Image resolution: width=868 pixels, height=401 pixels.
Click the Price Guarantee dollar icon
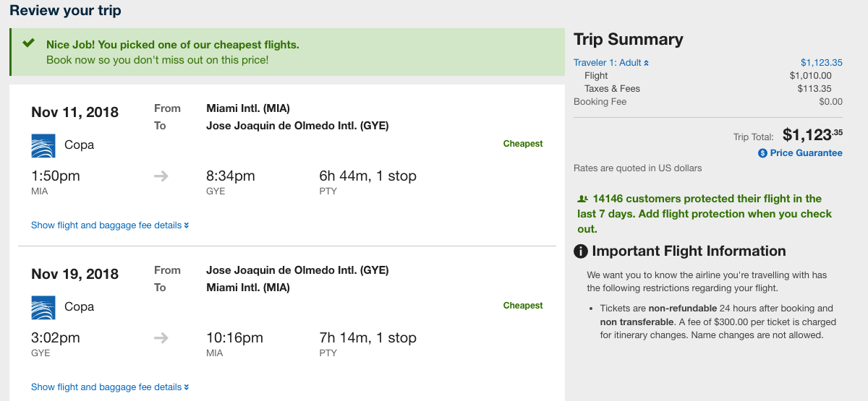point(762,153)
